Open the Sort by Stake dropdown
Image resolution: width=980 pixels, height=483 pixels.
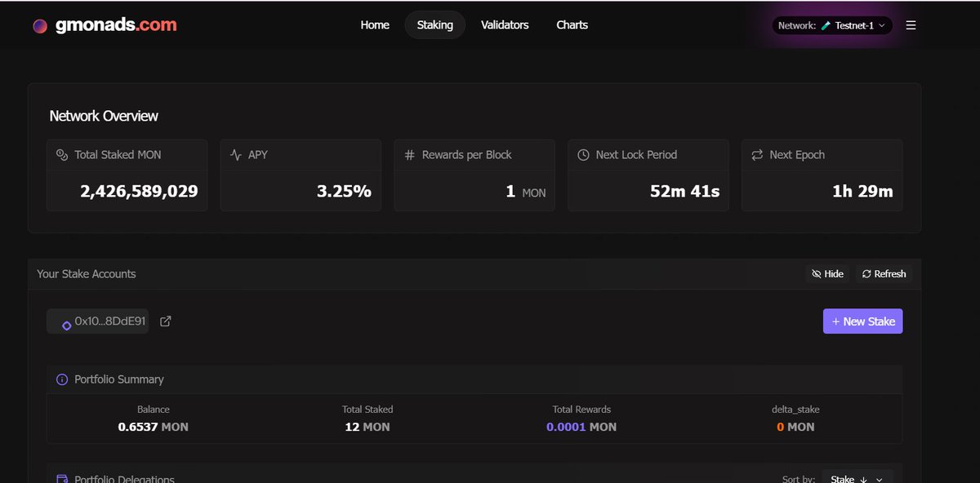[x=857, y=479]
